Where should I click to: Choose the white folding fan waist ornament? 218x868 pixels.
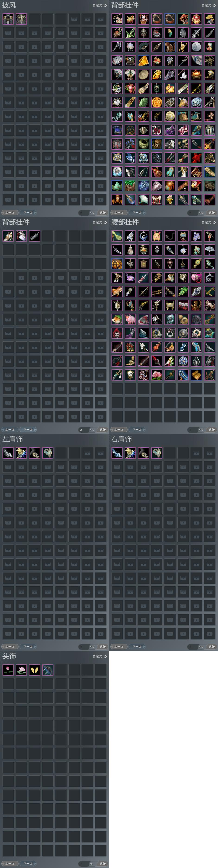point(209,250)
